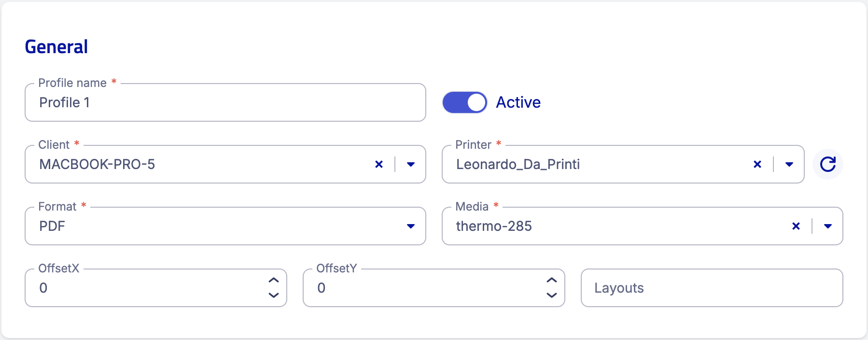Screen dimensions: 868x340
Task: Click the Active label text
Action: [518, 102]
